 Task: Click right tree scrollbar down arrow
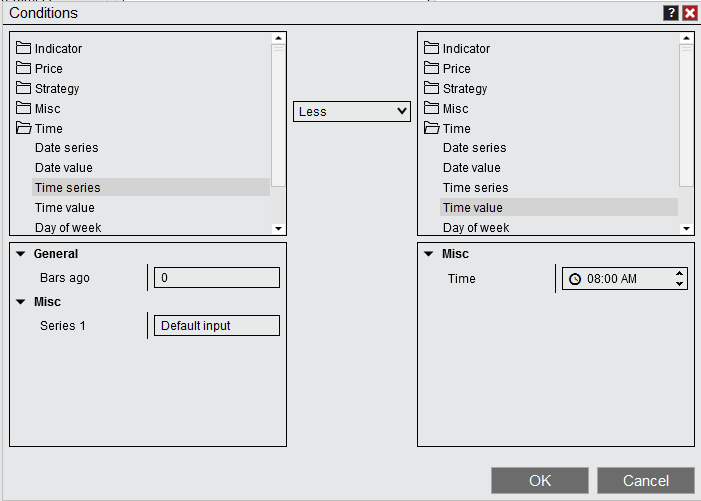click(x=686, y=228)
